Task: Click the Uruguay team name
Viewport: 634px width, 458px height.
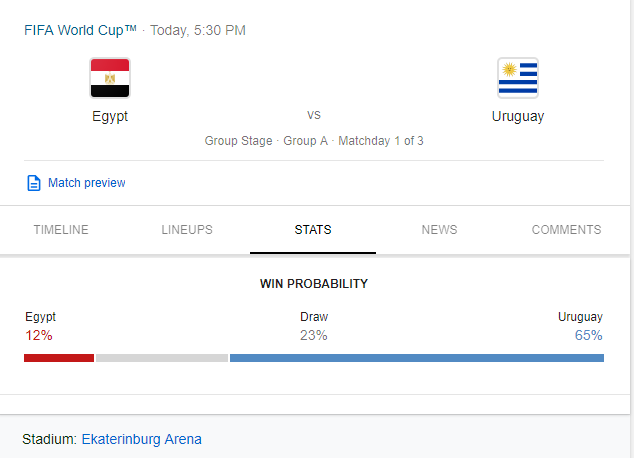Action: (x=518, y=116)
